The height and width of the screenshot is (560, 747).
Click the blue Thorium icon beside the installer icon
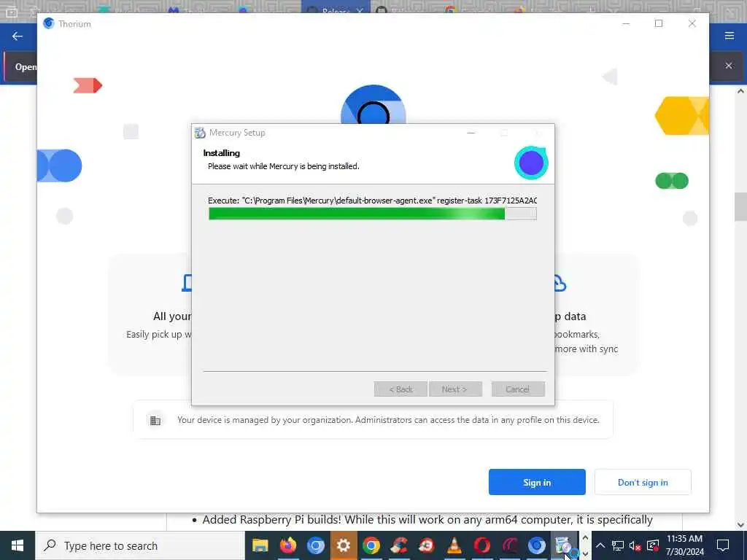click(x=536, y=545)
